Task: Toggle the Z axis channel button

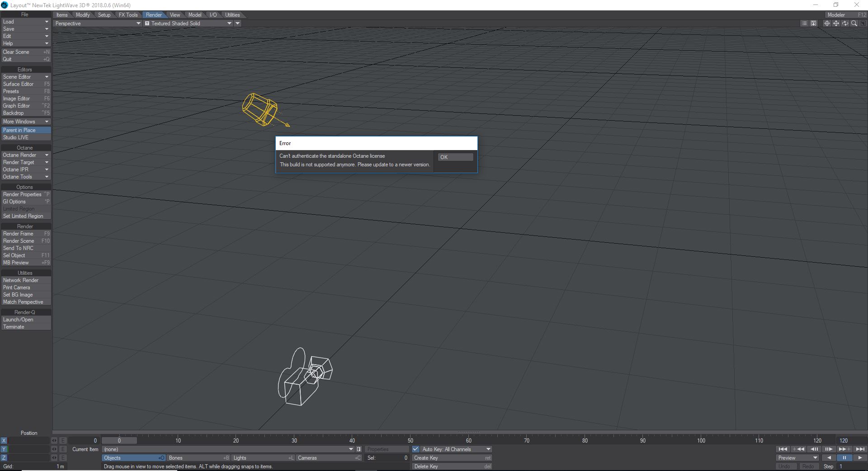Action: coord(4,458)
